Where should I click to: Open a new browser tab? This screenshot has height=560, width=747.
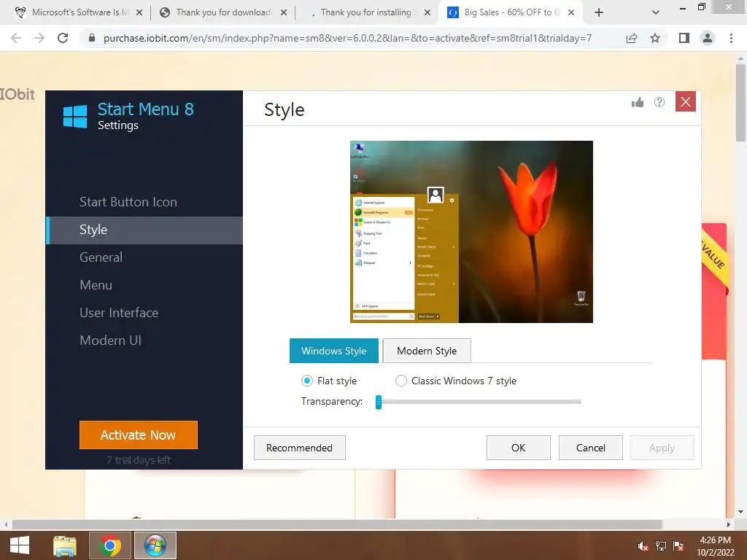click(x=599, y=12)
